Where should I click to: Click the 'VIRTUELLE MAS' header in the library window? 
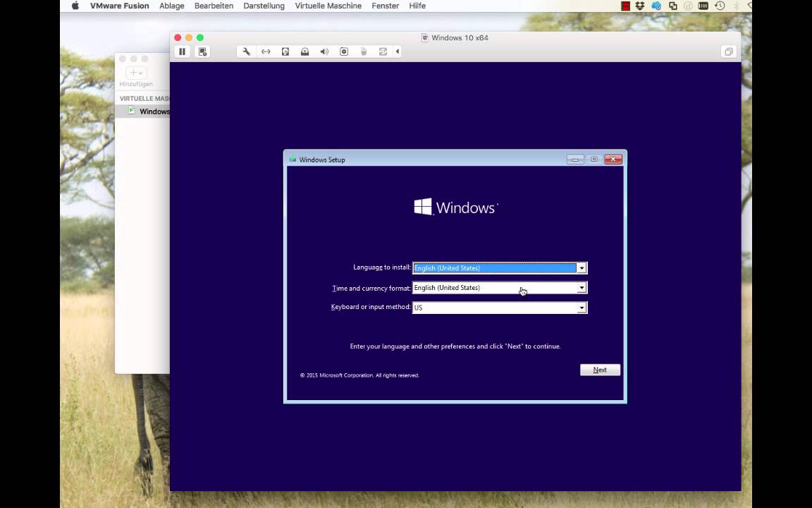(144, 99)
